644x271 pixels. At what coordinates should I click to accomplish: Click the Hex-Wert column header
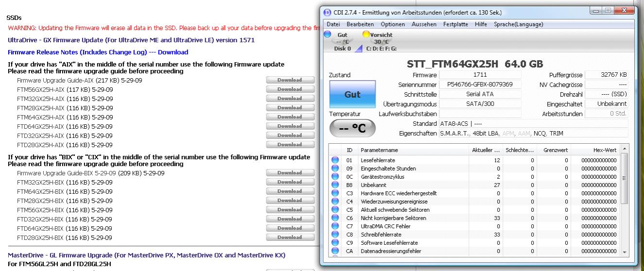coord(595,151)
